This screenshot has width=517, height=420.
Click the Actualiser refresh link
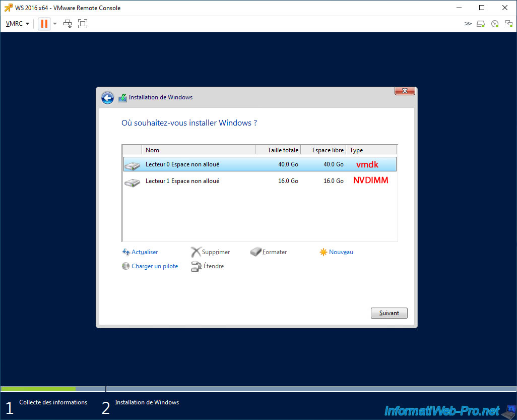pyautogui.click(x=144, y=252)
